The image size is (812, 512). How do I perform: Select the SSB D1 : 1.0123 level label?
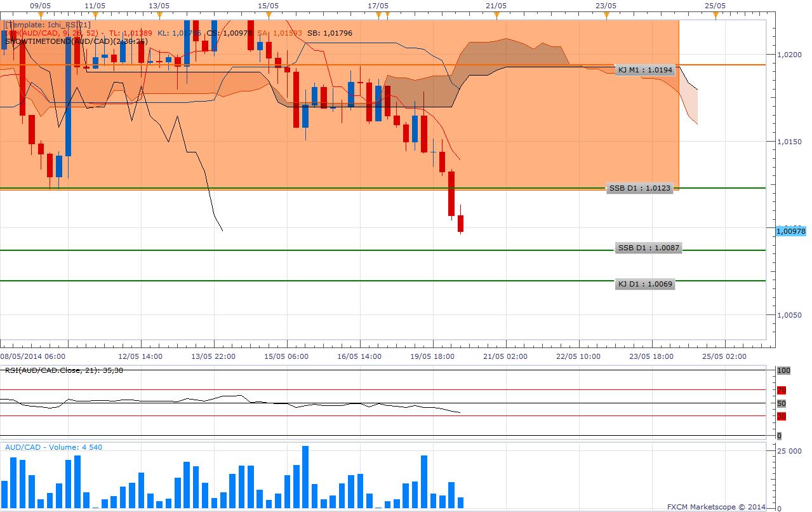[639, 189]
